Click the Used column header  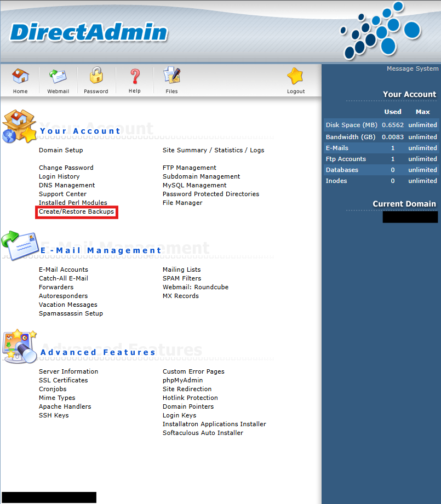click(x=392, y=112)
